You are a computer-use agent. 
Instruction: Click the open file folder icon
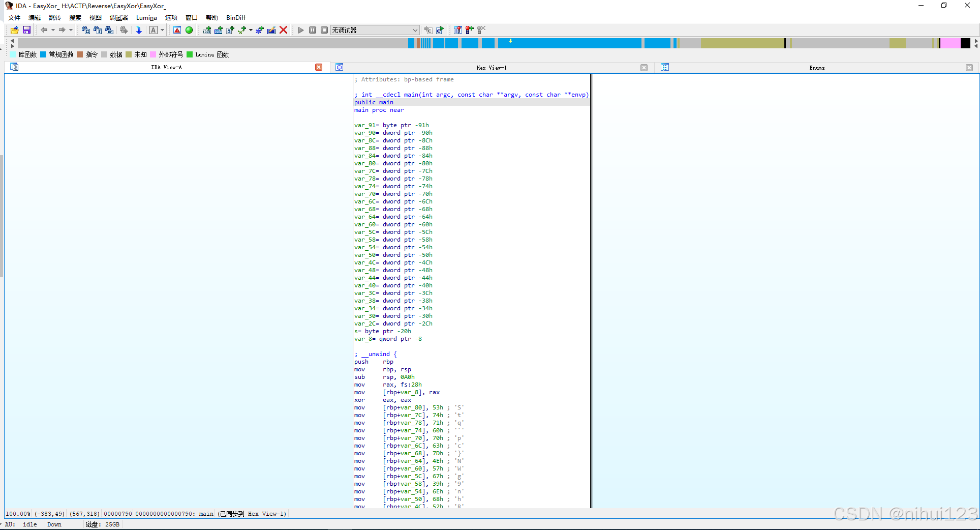click(x=14, y=30)
